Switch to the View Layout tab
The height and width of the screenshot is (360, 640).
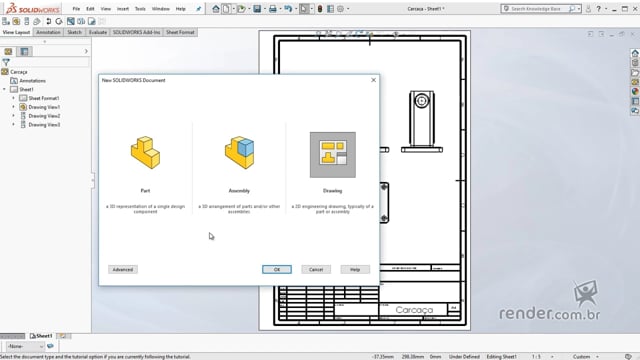pos(16,32)
